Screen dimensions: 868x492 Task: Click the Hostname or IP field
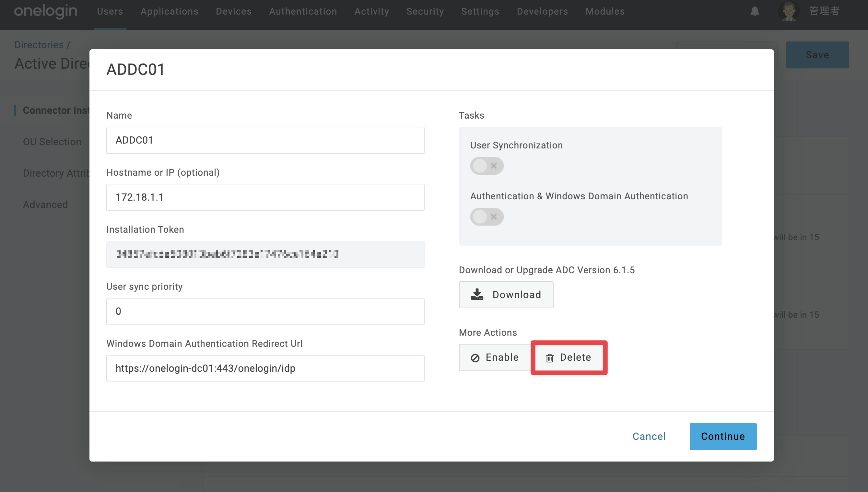coord(265,197)
